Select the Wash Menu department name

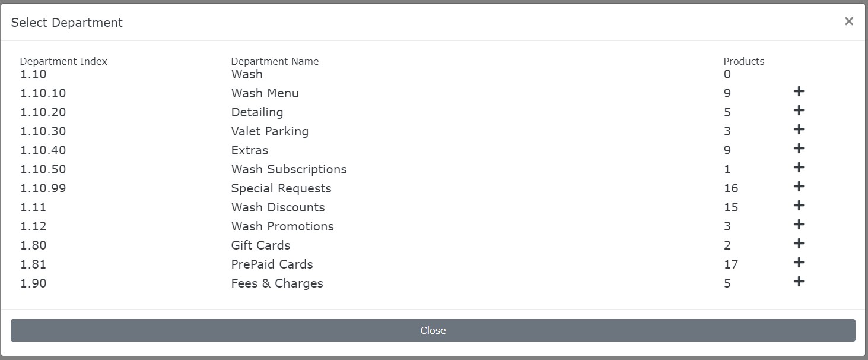[x=265, y=93]
